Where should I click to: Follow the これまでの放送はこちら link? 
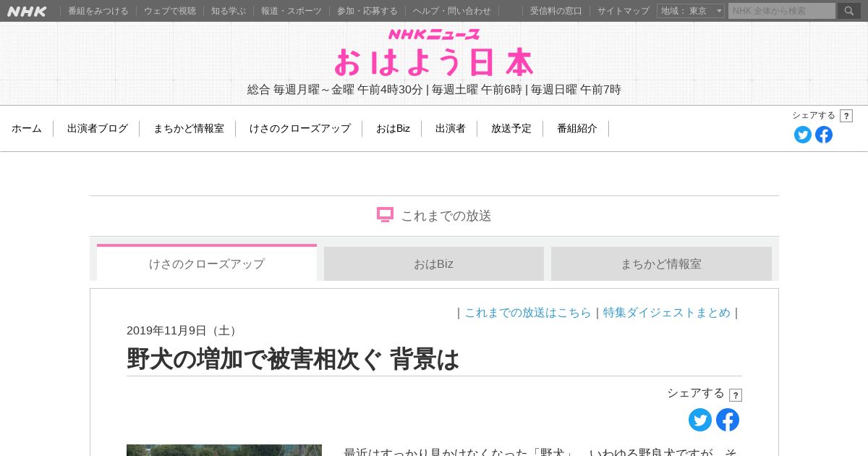point(528,313)
